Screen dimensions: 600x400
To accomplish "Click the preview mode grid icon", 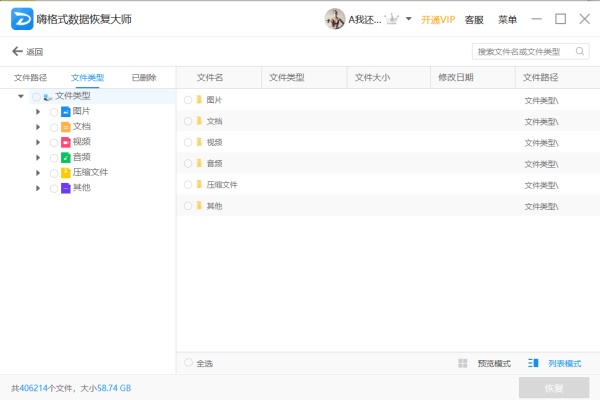I will 463,363.
